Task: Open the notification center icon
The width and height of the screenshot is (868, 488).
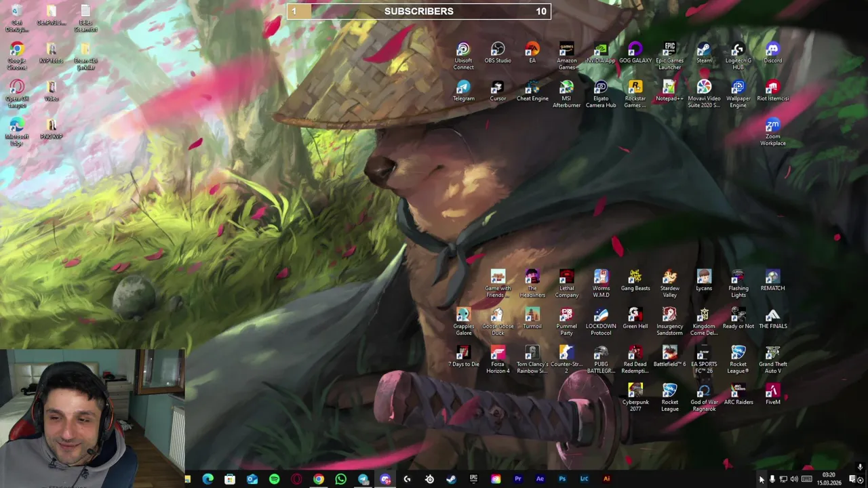Action: (x=852, y=479)
